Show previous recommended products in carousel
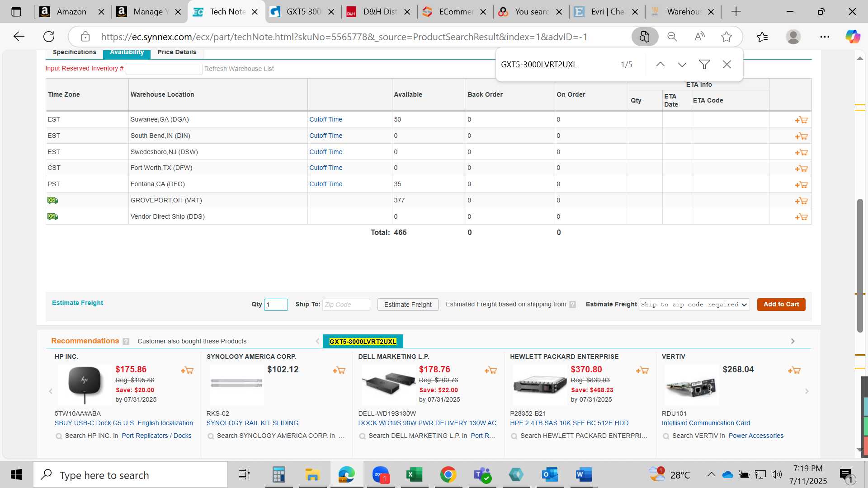This screenshot has height=488, width=868. 51,391
